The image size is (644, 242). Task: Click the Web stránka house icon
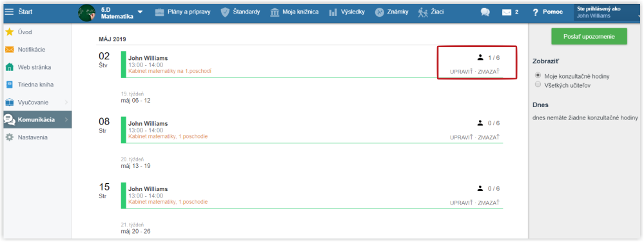coord(10,67)
